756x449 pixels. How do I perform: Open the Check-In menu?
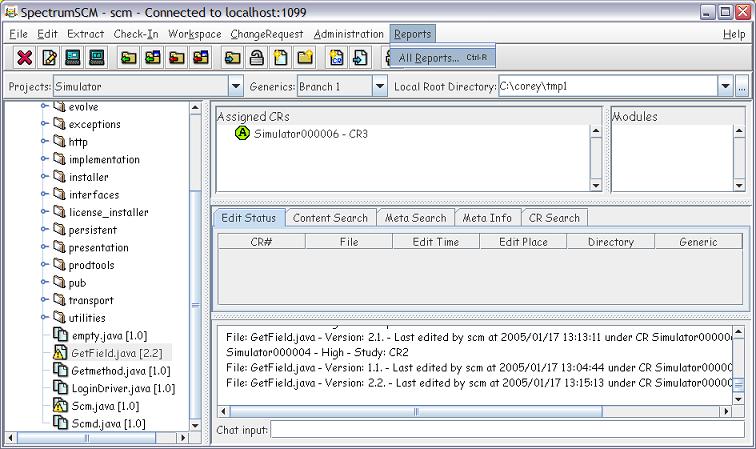[x=136, y=34]
